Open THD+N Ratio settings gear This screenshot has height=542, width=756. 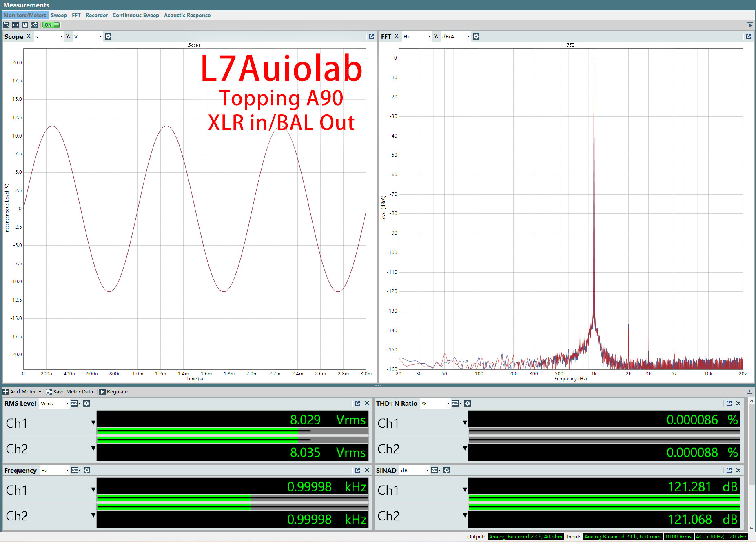pyautogui.click(x=468, y=403)
